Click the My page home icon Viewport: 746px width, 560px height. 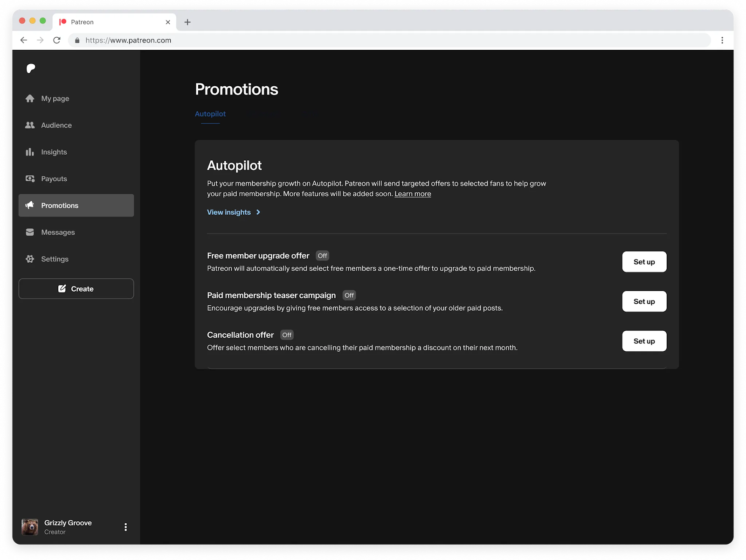(x=30, y=98)
